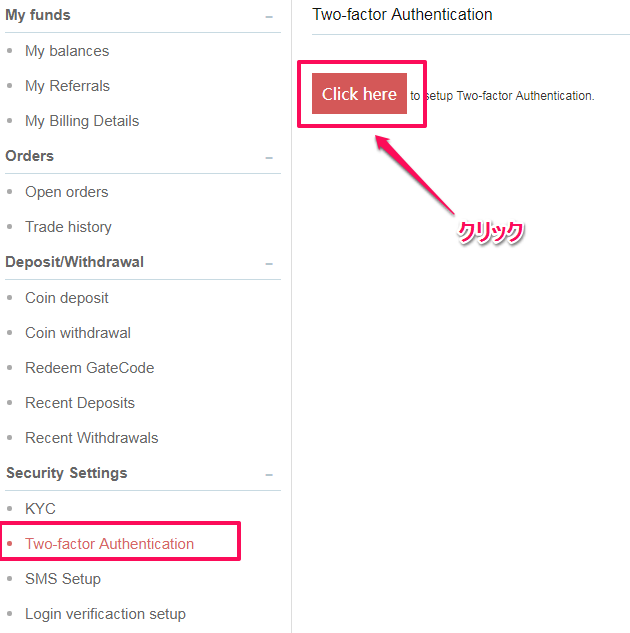
Task: Collapse the Deposit/Withdrawal section
Action: coord(268,263)
